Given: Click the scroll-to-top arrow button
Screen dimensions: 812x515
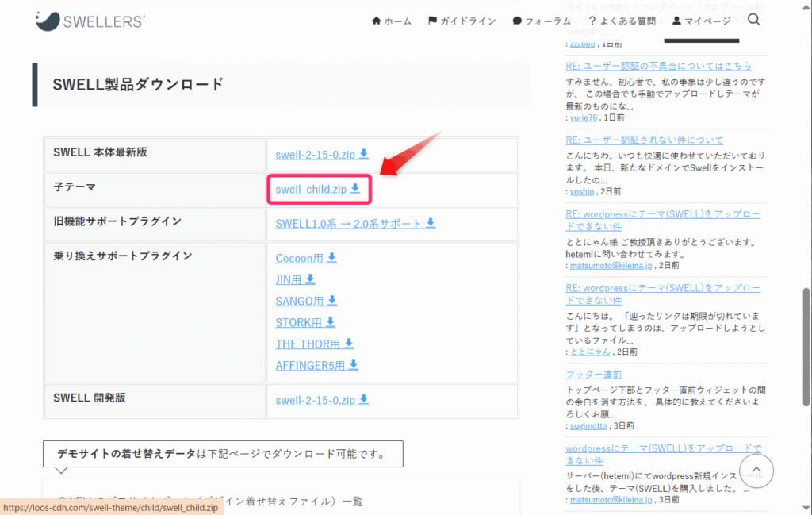Looking at the screenshot, I should pos(756,471).
